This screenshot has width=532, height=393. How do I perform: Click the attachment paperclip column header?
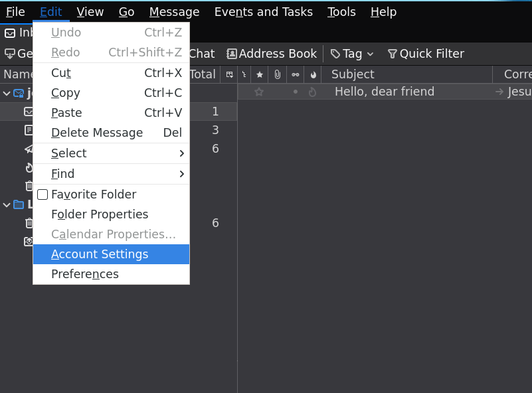coord(277,74)
